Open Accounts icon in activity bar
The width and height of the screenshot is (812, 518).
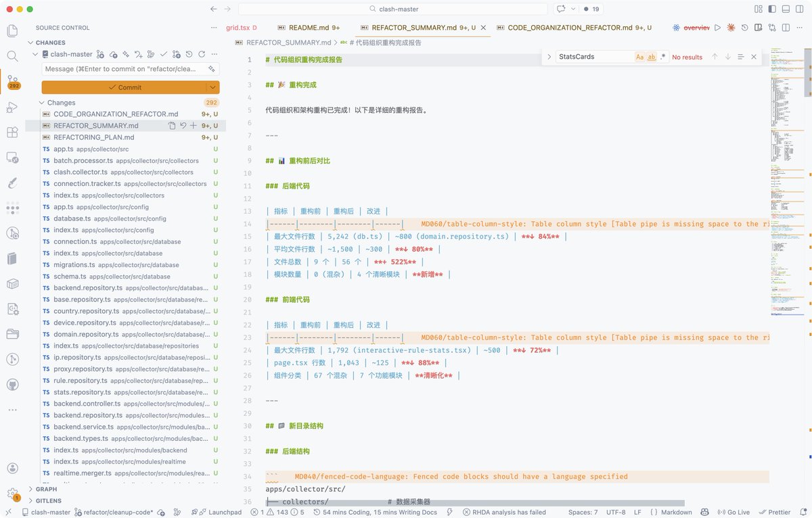pos(12,468)
